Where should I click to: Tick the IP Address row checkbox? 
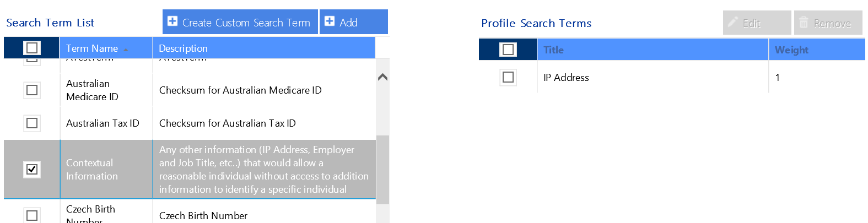tap(508, 77)
